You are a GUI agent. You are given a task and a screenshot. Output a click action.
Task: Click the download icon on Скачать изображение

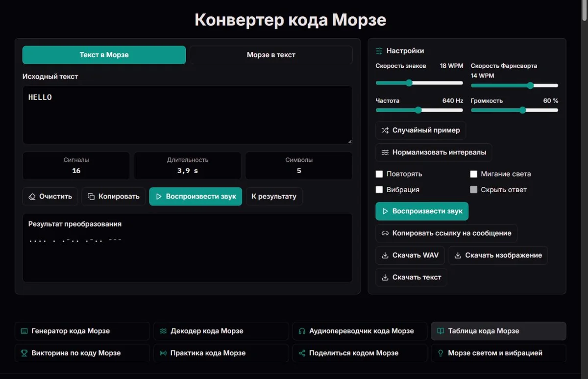[458, 255]
